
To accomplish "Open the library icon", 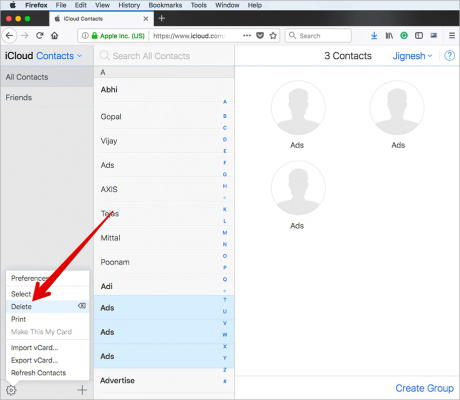I will 389,35.
